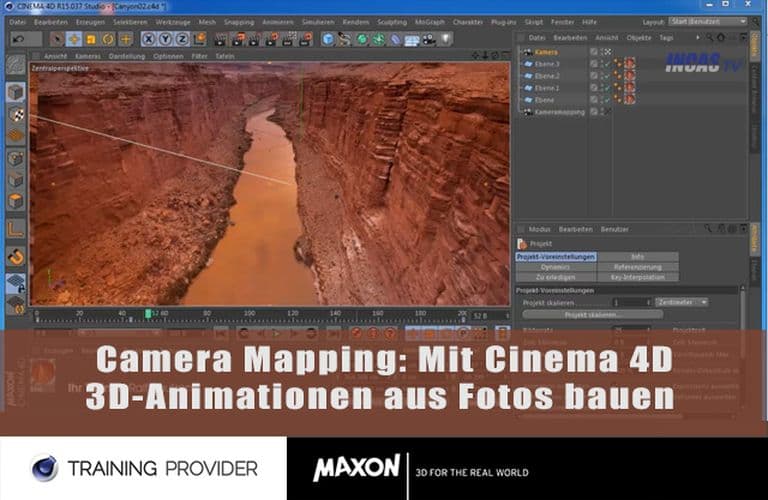Open Benutzer menu in Attribute Manager
Screen dimensions: 768x500
(x=615, y=229)
